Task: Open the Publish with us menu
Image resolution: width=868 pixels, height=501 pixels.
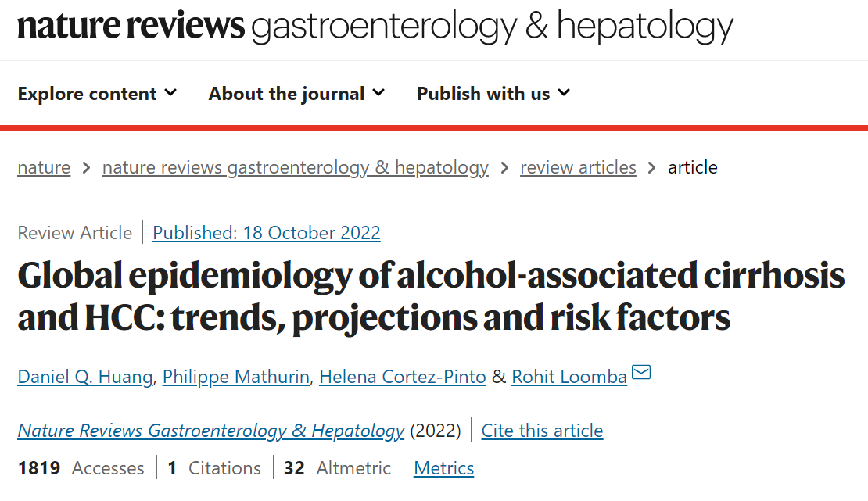Action: click(493, 94)
